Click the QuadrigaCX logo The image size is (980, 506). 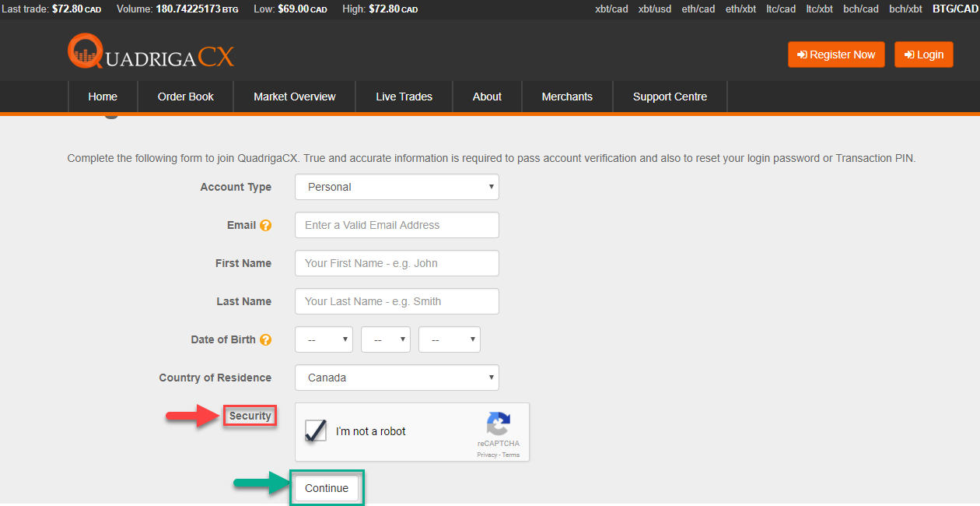(x=151, y=52)
